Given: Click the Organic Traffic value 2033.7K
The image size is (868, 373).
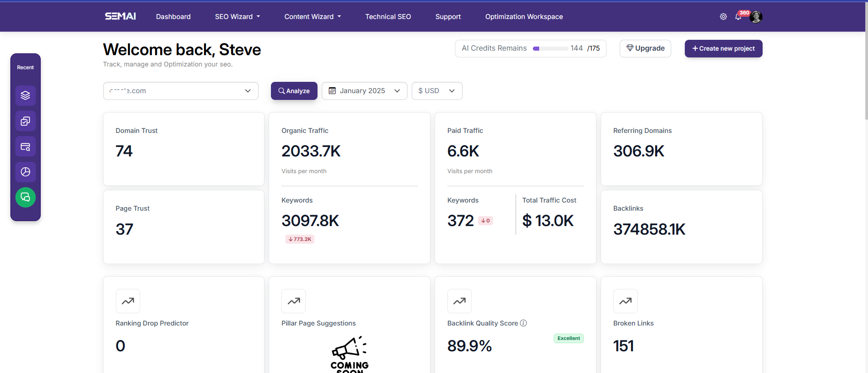Looking at the screenshot, I should 311,151.
